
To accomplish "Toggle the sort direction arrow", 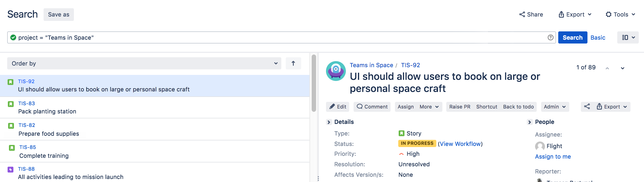I will pos(293,63).
